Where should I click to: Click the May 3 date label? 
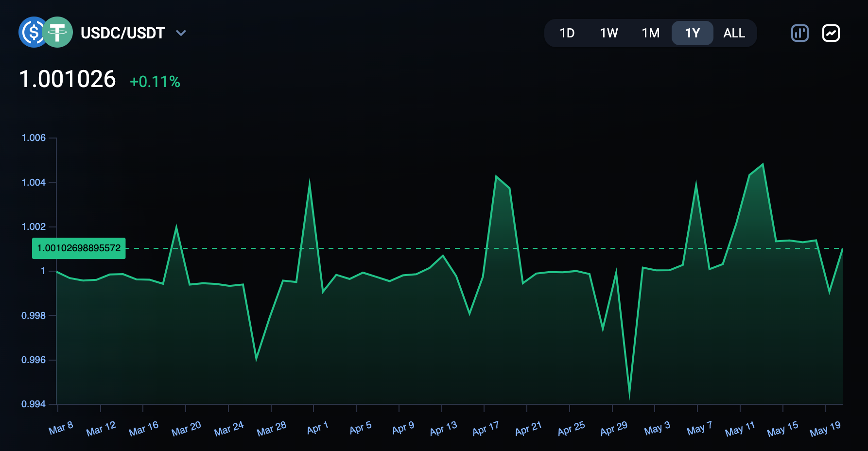pyautogui.click(x=657, y=428)
